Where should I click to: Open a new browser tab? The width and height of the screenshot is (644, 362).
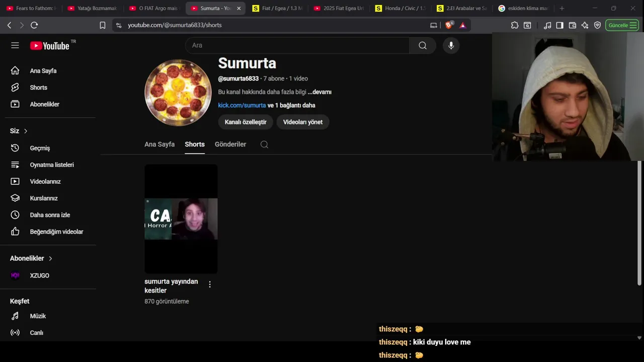click(x=562, y=9)
